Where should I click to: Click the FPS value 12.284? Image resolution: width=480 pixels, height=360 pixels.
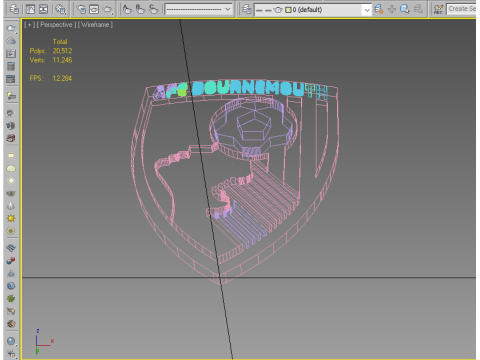62,78
